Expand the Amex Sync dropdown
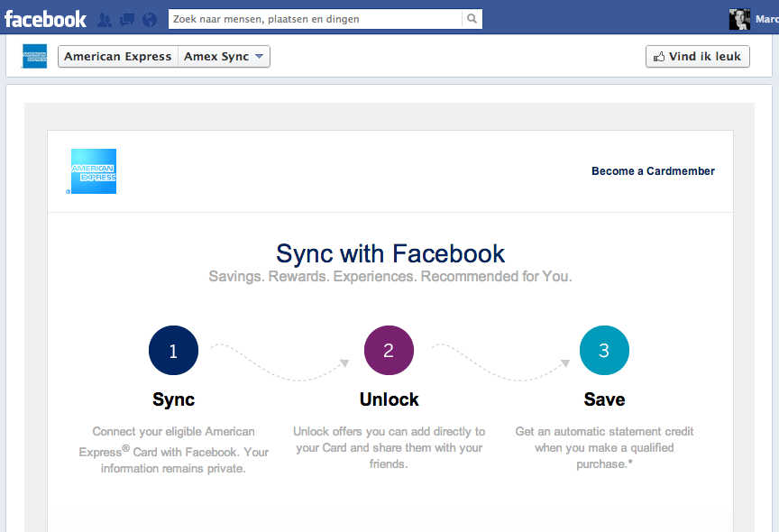779x532 pixels. [x=225, y=56]
